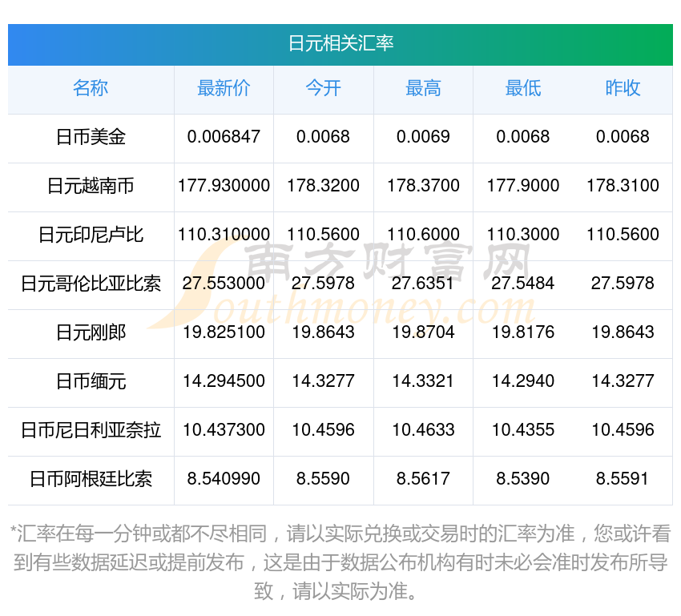This screenshot has width=681, height=616.
Task: Click the 日币美金 row name
Action: click(91, 137)
